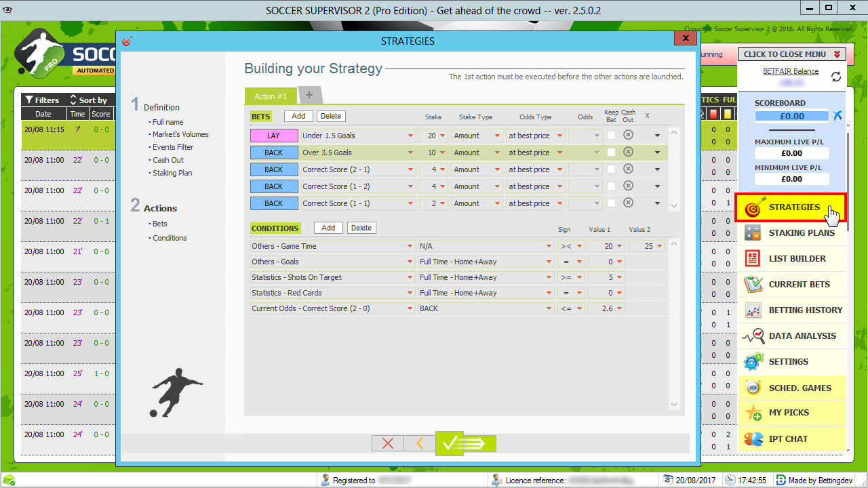Click the Bettingdev logo icon in status bar

[x=781, y=480]
